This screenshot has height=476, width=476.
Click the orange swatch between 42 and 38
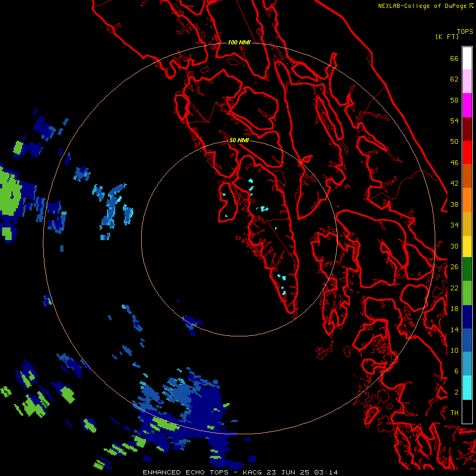467,199
